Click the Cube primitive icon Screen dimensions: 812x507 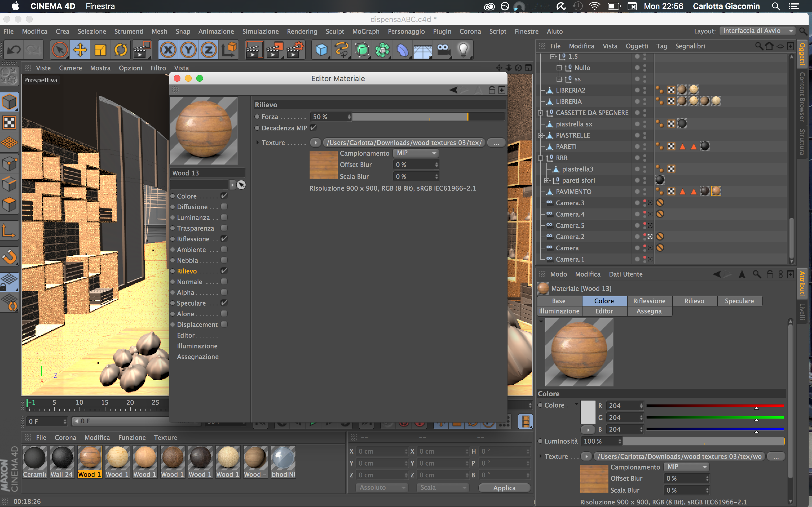(x=321, y=50)
